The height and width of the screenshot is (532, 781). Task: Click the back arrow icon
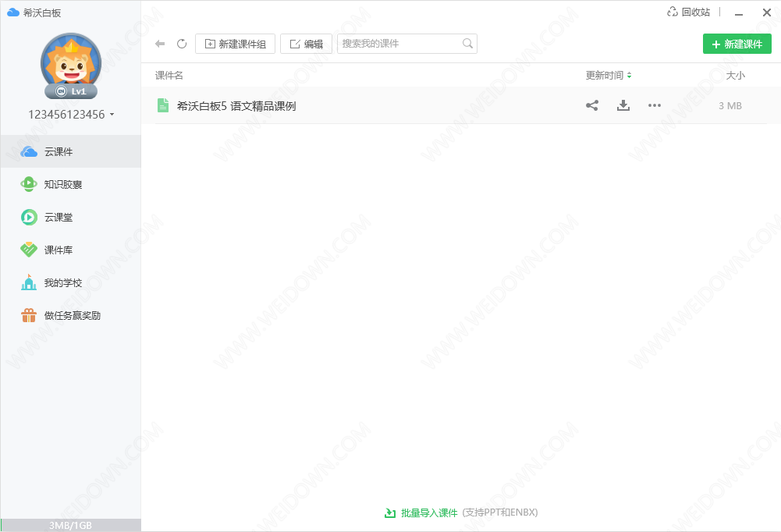click(160, 44)
